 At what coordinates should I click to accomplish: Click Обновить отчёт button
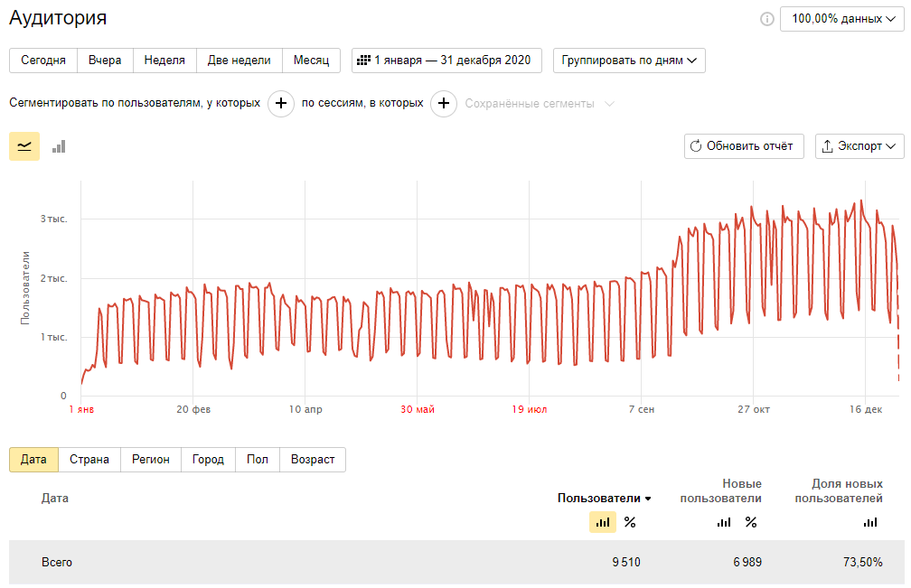744,146
